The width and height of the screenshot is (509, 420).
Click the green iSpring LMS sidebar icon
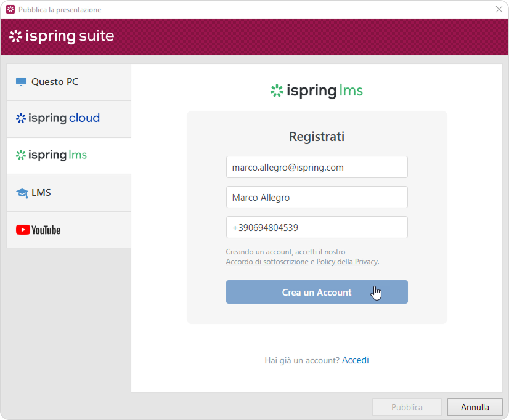click(x=21, y=155)
